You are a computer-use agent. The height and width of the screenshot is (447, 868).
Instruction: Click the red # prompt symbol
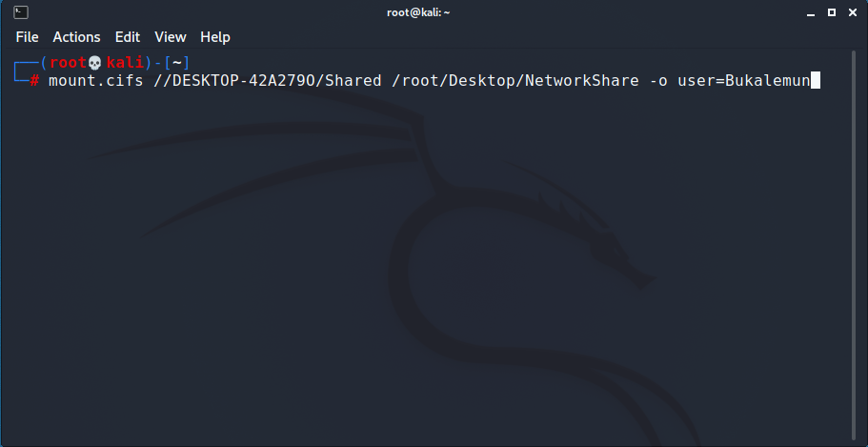(34, 81)
